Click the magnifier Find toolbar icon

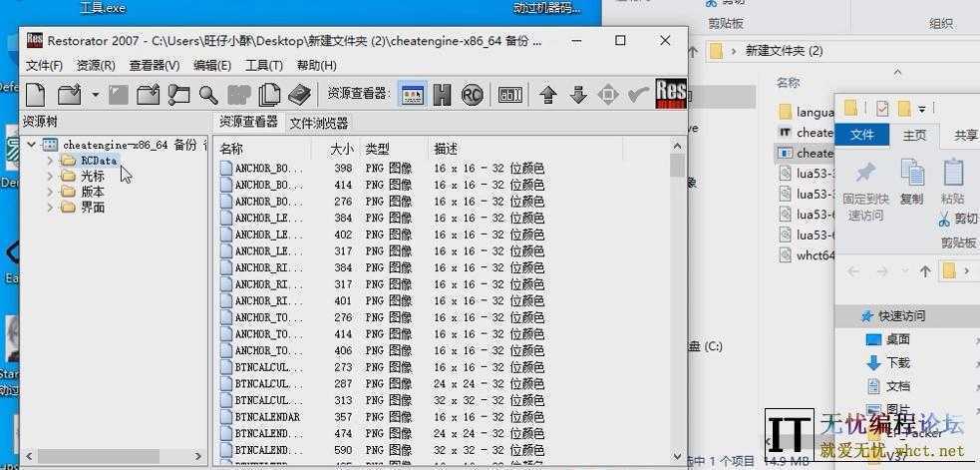tap(208, 95)
